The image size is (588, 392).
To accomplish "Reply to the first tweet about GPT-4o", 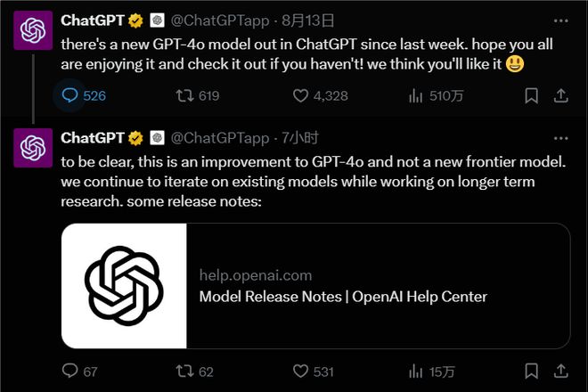I will tap(69, 95).
